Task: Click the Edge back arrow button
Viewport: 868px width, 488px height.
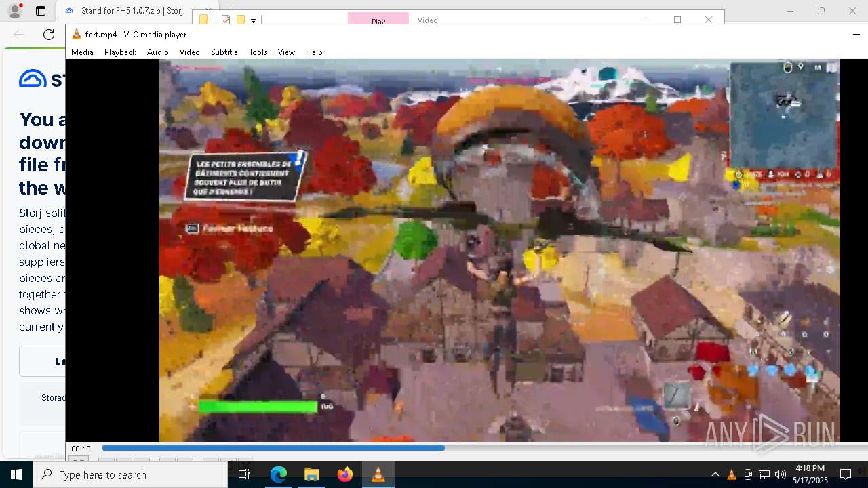Action: tap(19, 35)
